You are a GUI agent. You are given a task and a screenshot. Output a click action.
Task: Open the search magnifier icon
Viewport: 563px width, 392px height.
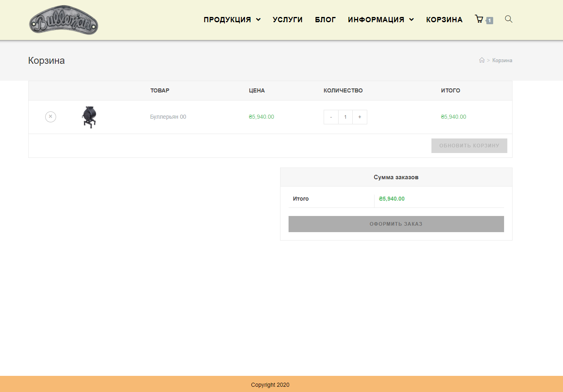(x=509, y=19)
